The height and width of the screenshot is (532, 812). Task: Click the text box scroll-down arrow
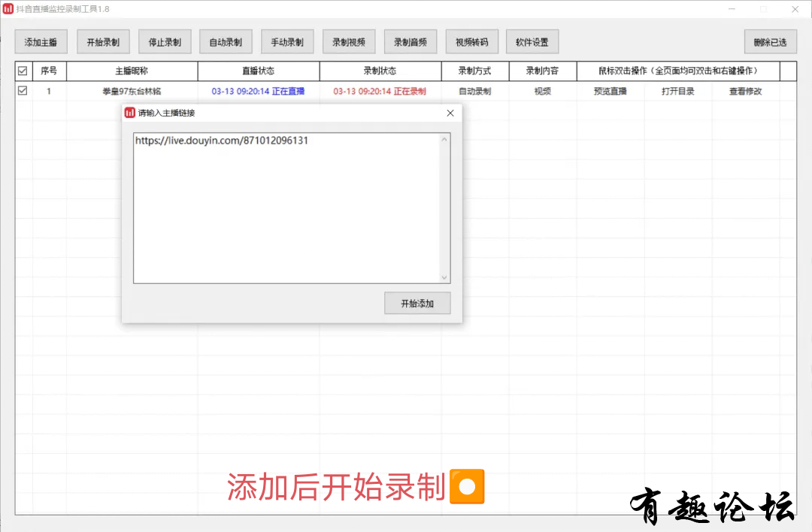pyautogui.click(x=444, y=277)
